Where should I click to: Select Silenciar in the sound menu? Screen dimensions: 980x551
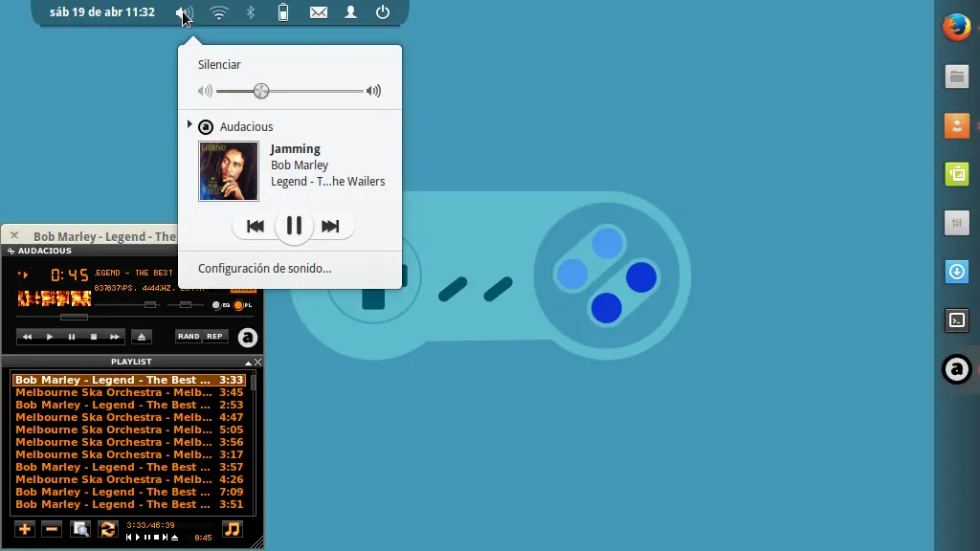pos(219,64)
